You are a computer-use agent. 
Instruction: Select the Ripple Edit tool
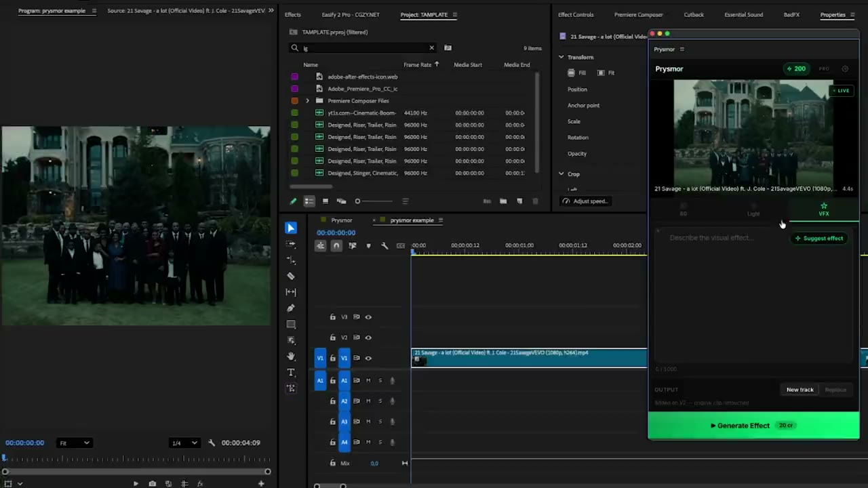point(291,260)
